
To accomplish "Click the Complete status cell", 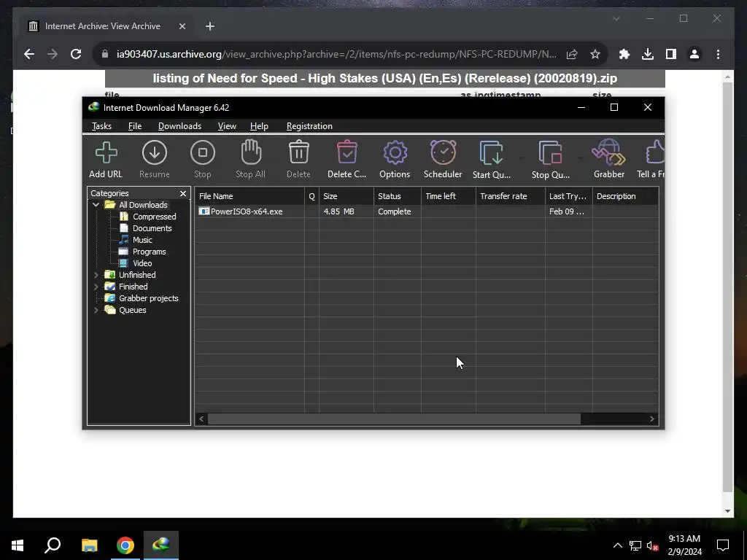I will click(x=398, y=211).
